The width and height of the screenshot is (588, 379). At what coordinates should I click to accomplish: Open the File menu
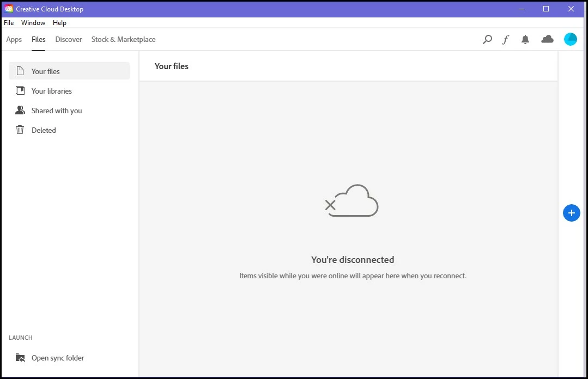(9, 22)
